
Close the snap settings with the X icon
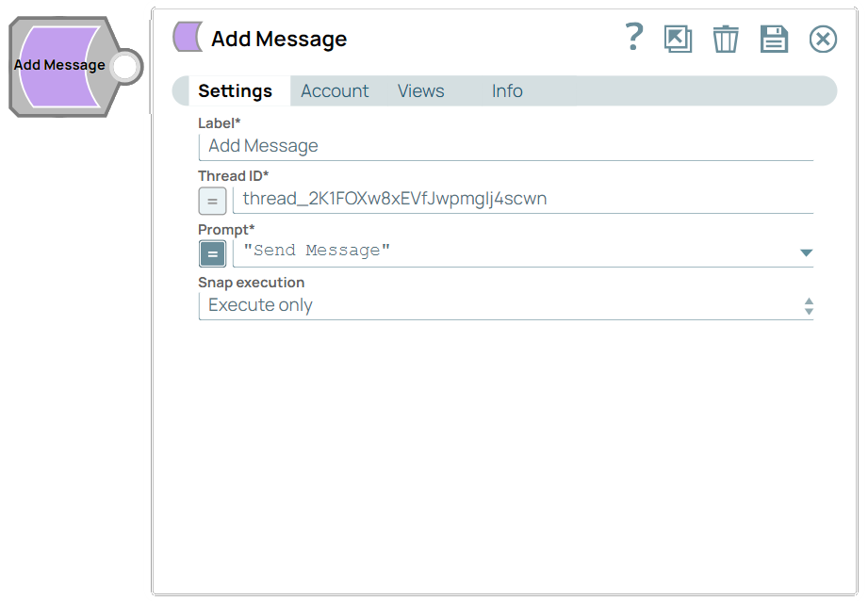(x=822, y=39)
